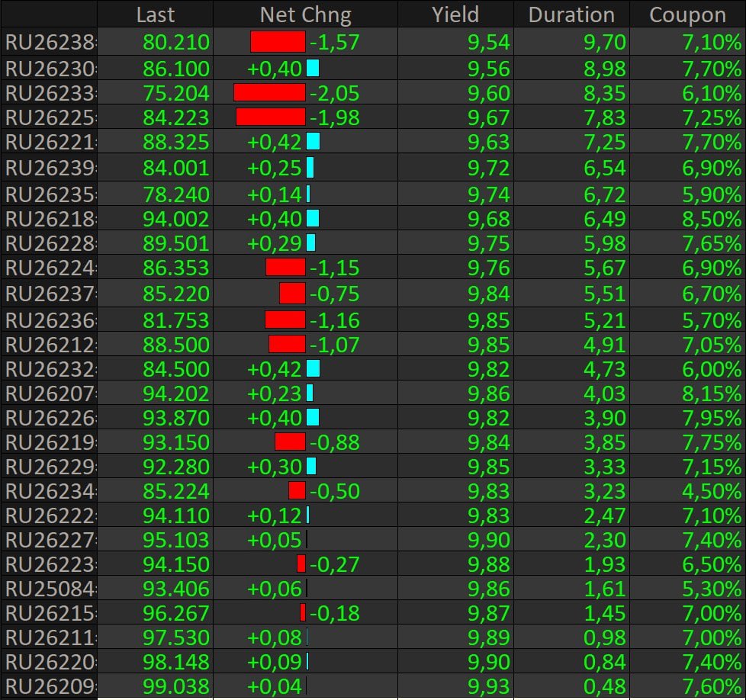Select the RU26229 ticker symbol
Image resolution: width=746 pixels, height=700 pixels.
pyautogui.click(x=50, y=467)
